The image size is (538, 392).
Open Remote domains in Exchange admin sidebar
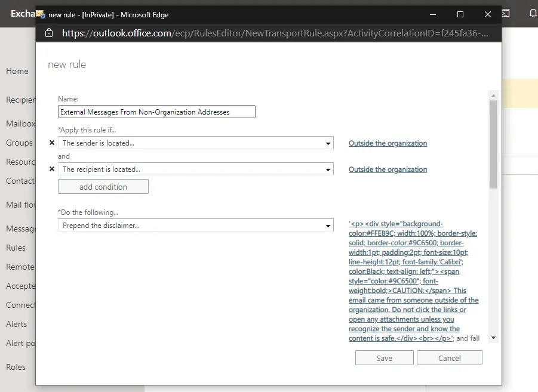pyautogui.click(x=20, y=267)
